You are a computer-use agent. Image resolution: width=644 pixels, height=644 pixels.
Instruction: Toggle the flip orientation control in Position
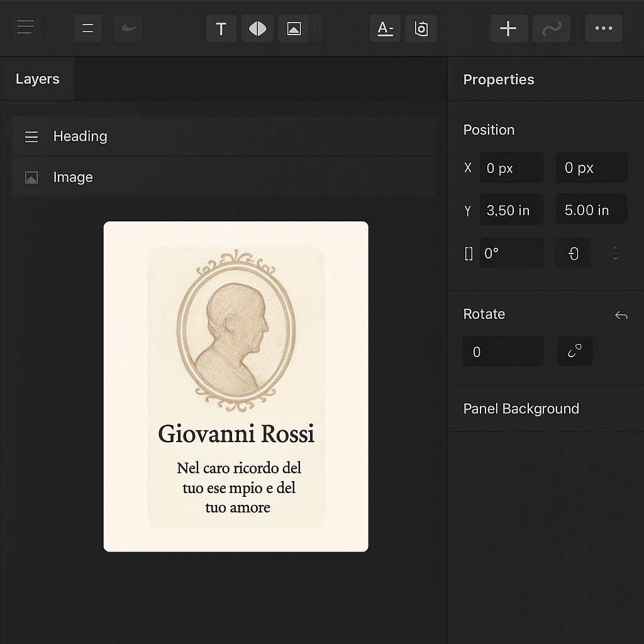(573, 253)
